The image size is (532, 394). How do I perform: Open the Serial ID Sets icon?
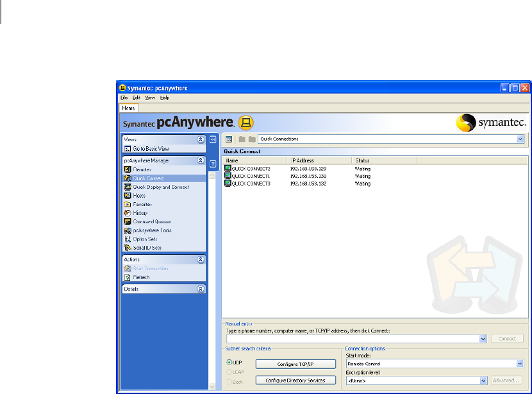pyautogui.click(x=128, y=248)
